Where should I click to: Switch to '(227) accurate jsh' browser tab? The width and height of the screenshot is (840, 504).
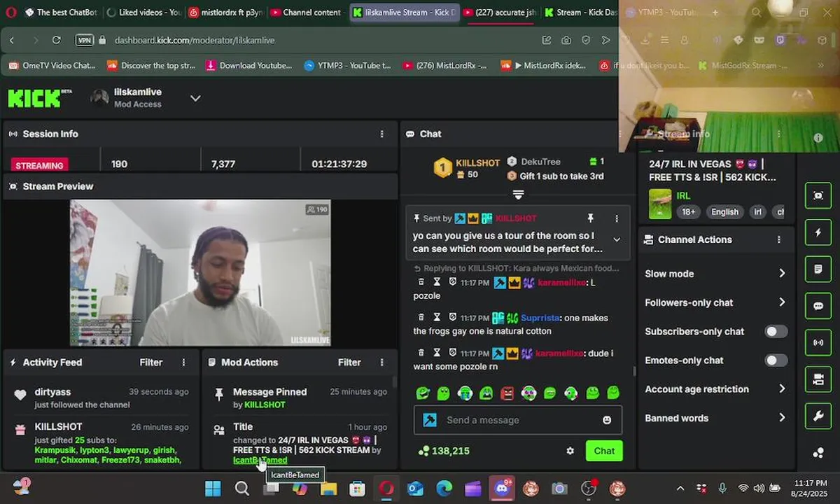pyautogui.click(x=500, y=12)
